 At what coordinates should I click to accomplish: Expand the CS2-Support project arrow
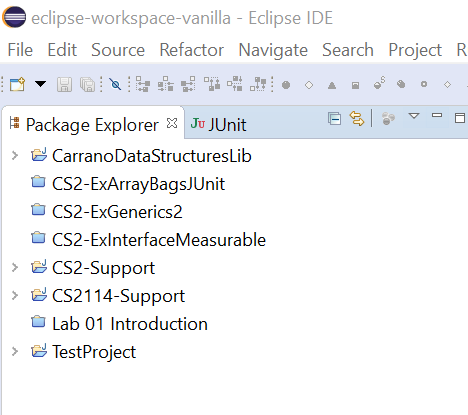tap(15, 267)
